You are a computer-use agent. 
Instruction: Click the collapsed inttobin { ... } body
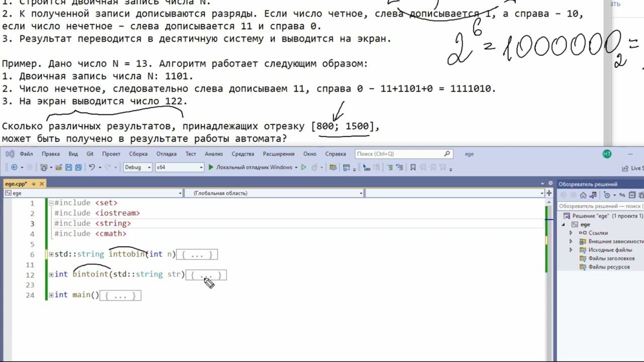click(x=198, y=255)
